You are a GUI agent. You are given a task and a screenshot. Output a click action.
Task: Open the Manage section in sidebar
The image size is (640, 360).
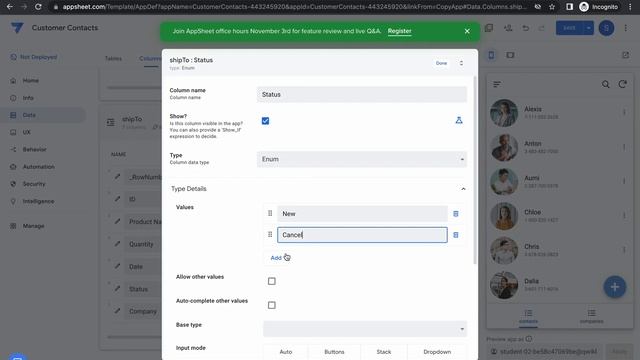tap(33, 226)
